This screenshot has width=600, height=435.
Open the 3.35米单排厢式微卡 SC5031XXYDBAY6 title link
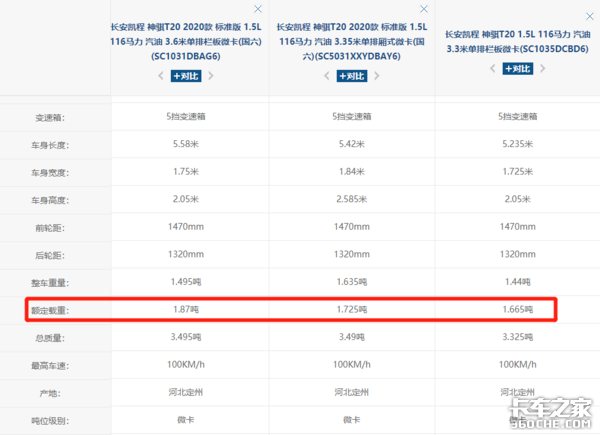352,41
